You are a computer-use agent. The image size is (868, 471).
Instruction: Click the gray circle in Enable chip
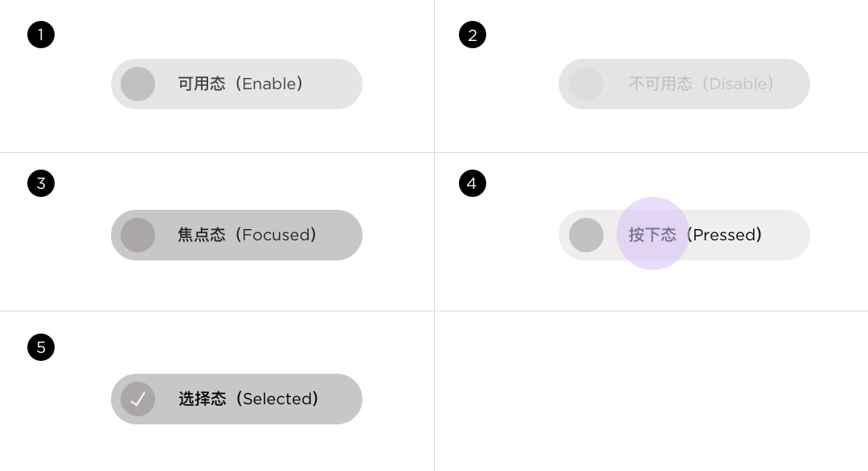[x=138, y=84]
